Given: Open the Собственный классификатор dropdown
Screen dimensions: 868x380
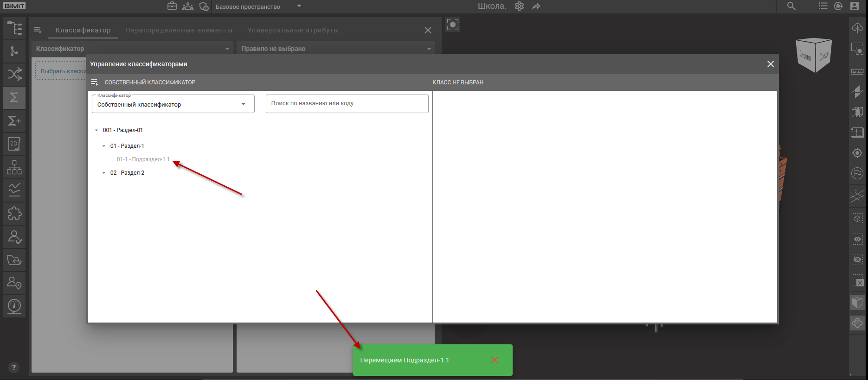Looking at the screenshot, I should [173, 104].
